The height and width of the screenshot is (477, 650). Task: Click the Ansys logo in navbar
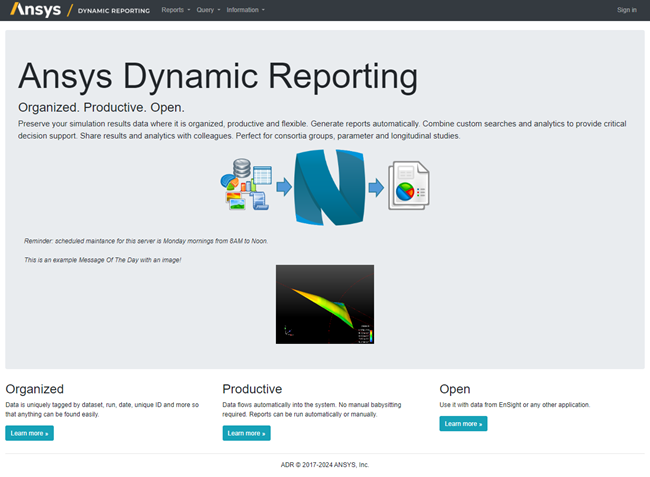(x=34, y=10)
